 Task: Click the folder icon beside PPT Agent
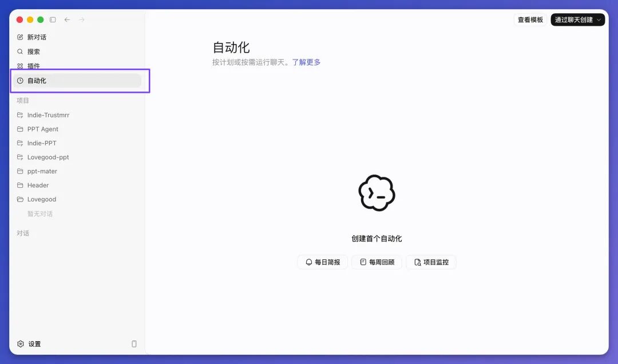(20, 129)
